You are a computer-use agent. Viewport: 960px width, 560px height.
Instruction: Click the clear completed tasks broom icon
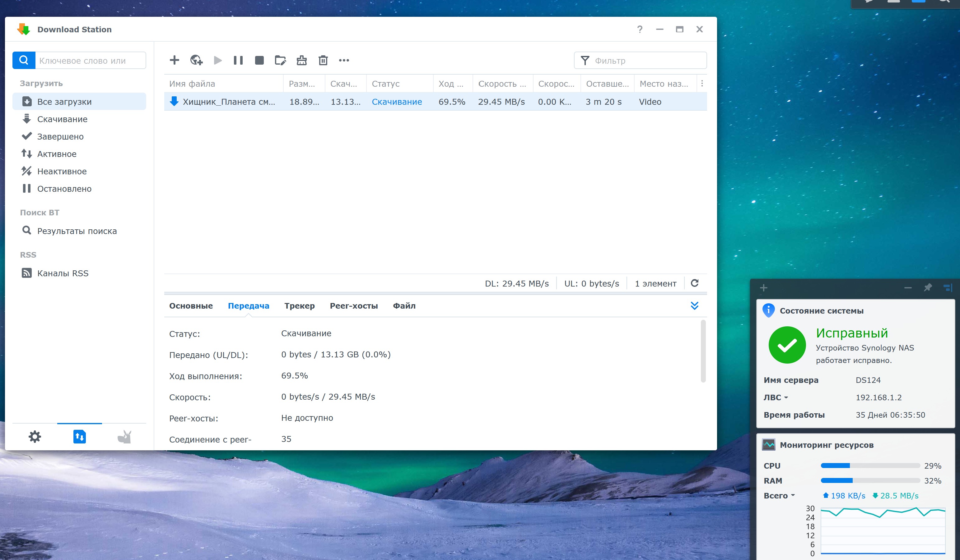click(x=302, y=60)
